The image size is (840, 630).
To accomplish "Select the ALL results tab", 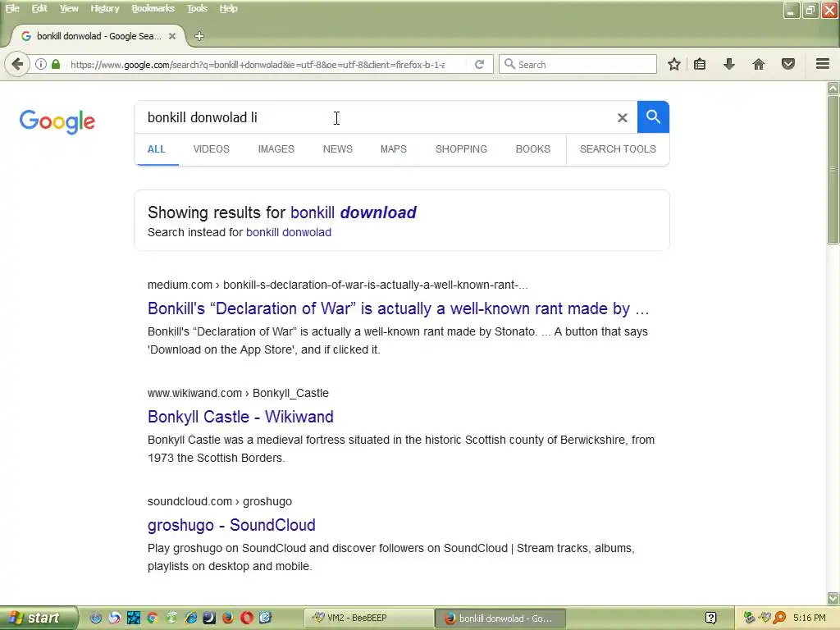I will click(x=157, y=149).
